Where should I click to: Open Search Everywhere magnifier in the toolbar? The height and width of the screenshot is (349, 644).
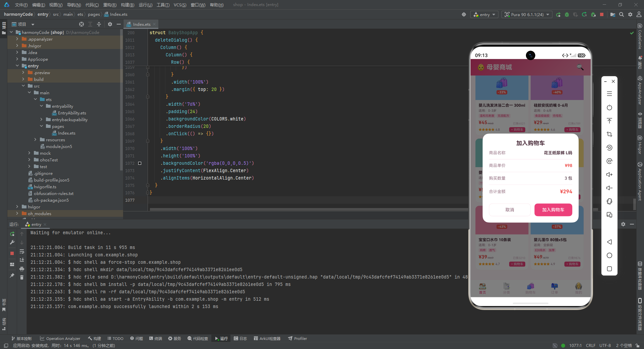[622, 15]
